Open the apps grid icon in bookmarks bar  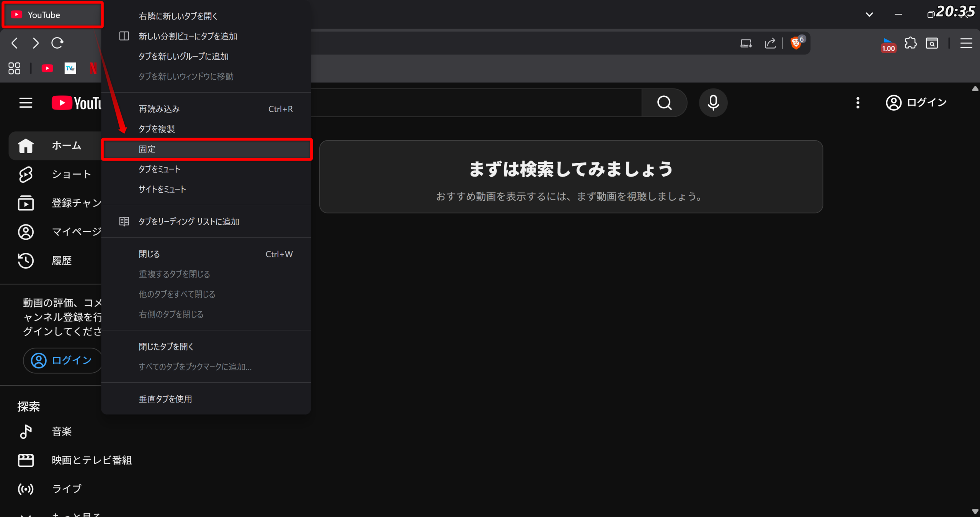click(x=14, y=69)
